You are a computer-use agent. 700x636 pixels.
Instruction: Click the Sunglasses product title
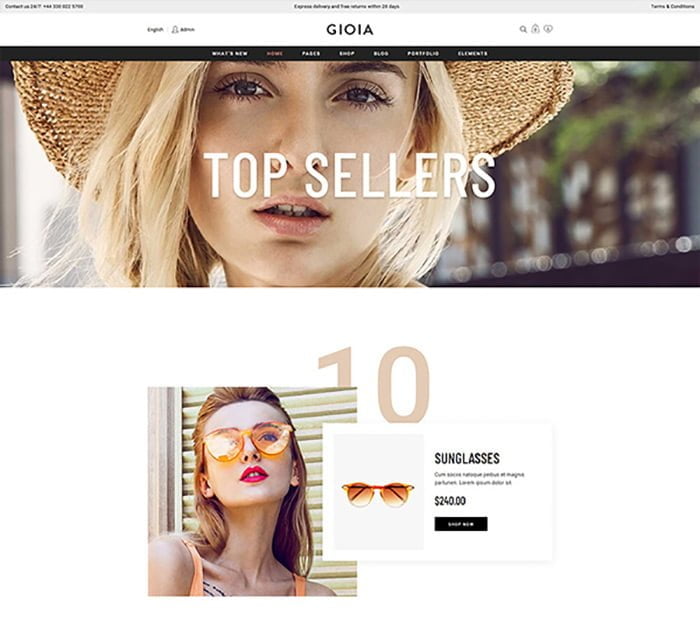pyautogui.click(x=467, y=458)
